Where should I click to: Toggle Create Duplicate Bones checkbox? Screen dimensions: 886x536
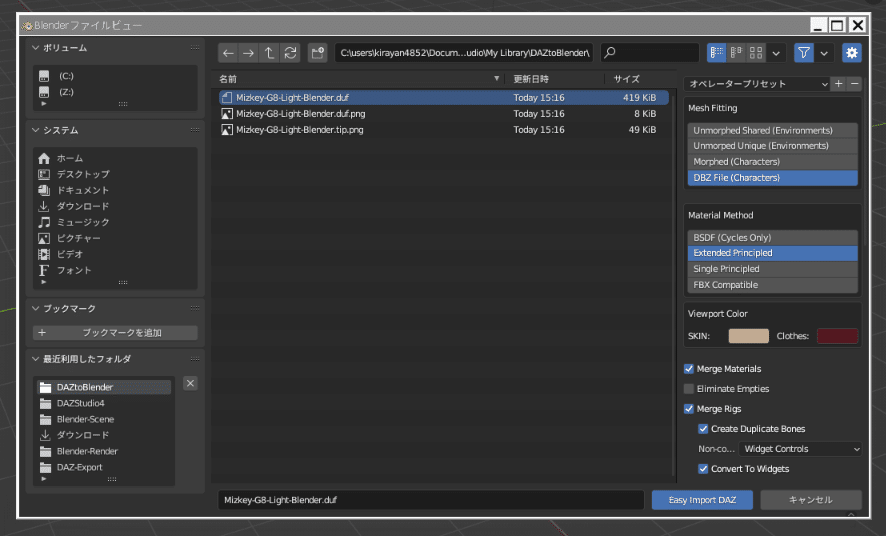703,429
